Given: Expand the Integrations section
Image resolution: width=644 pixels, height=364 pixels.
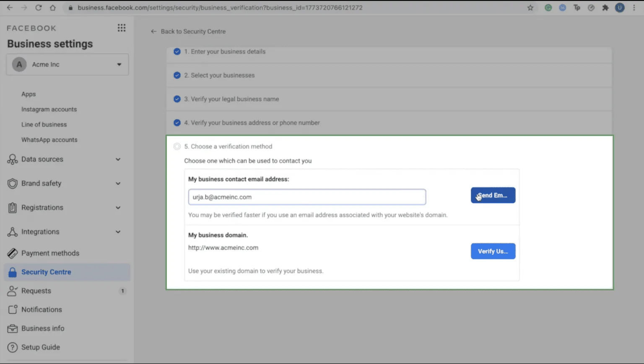Looking at the screenshot, I should coord(118,232).
